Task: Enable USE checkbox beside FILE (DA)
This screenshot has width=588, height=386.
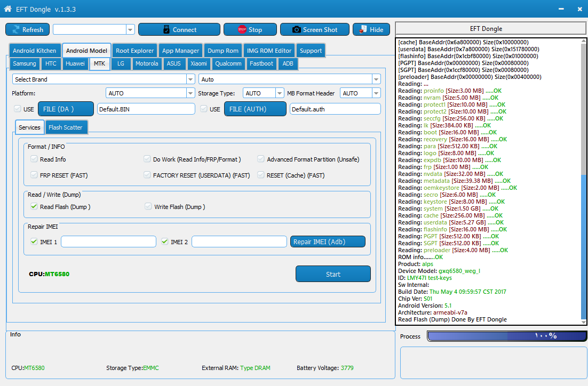Action: click(17, 109)
